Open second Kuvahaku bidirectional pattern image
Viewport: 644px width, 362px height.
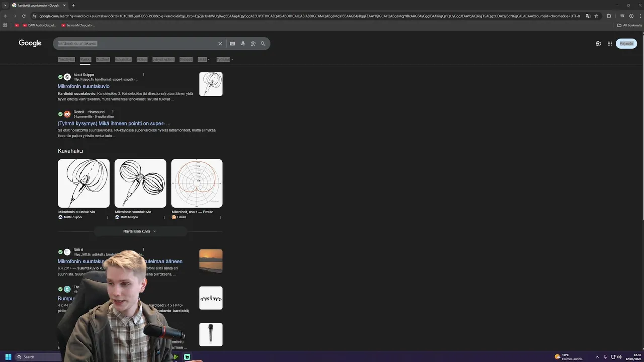[x=140, y=184]
